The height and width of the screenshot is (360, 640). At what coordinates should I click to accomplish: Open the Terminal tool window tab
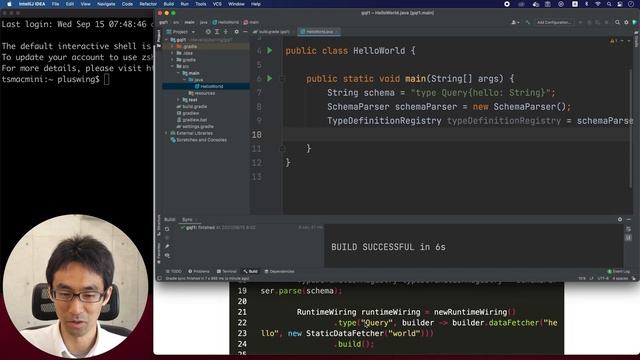point(227,271)
